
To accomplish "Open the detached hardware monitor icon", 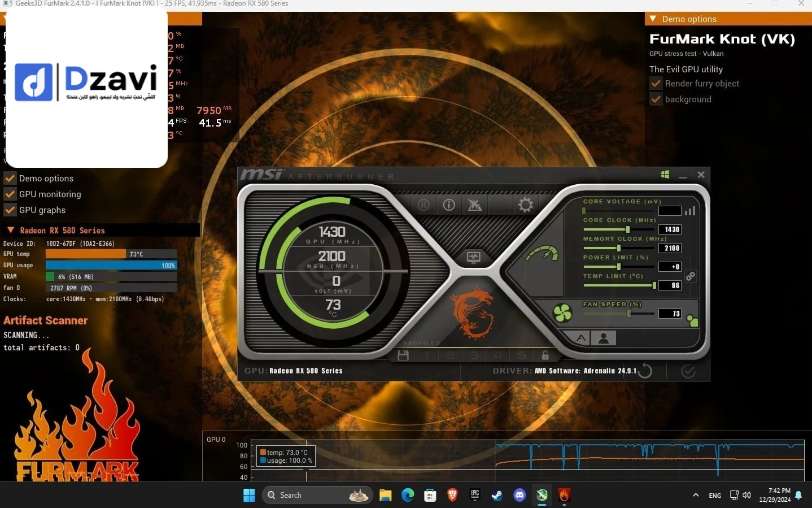I will (x=473, y=258).
